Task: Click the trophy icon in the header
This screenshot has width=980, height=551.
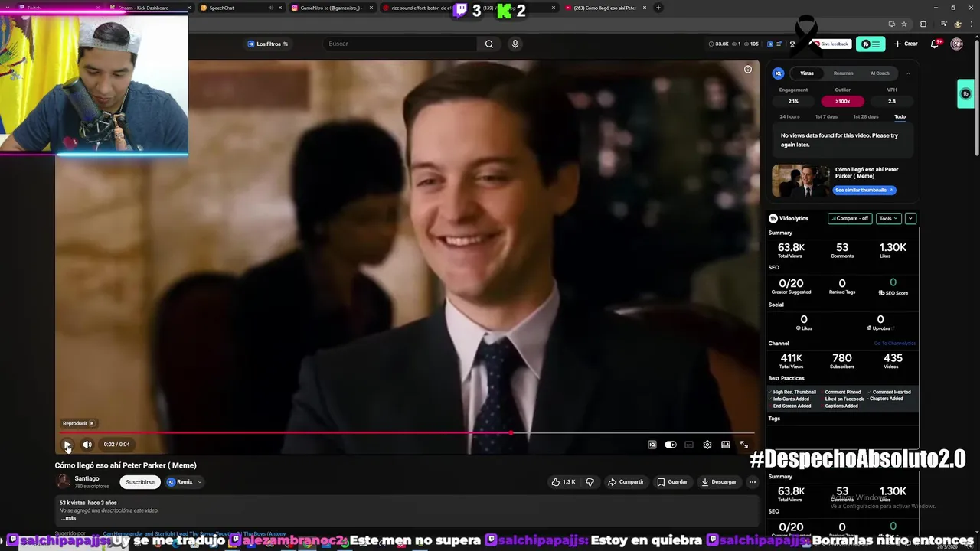Action: [792, 44]
